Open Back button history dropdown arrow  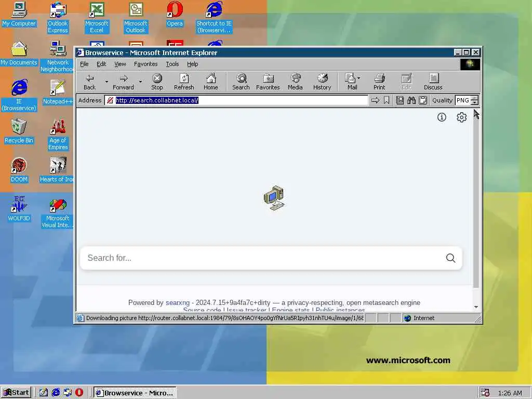(107, 82)
